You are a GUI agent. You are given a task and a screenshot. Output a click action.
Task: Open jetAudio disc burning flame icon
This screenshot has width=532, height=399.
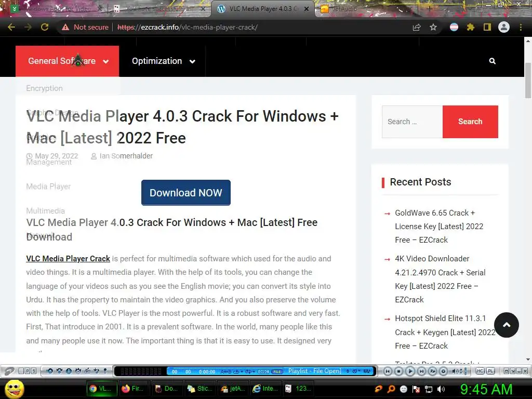(x=78, y=371)
